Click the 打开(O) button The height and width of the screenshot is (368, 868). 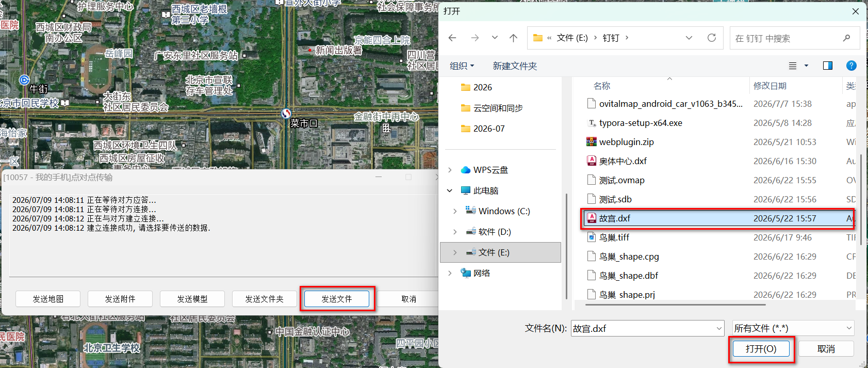(x=761, y=349)
